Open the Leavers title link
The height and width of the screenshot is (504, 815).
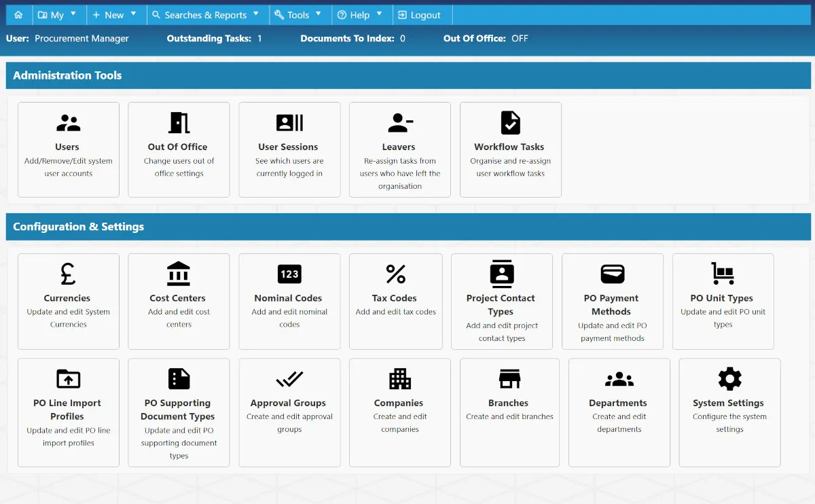coord(399,147)
